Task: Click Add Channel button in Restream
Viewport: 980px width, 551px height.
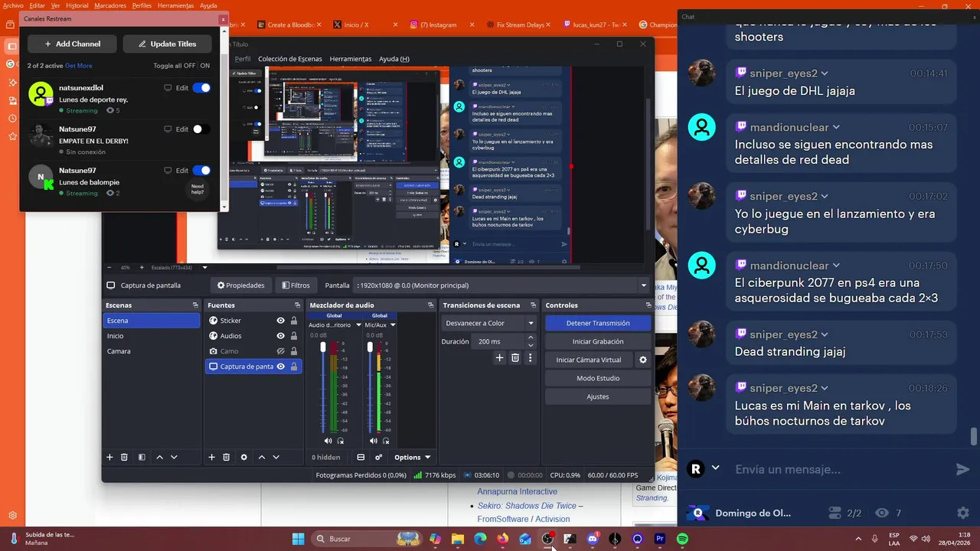Action: click(72, 44)
